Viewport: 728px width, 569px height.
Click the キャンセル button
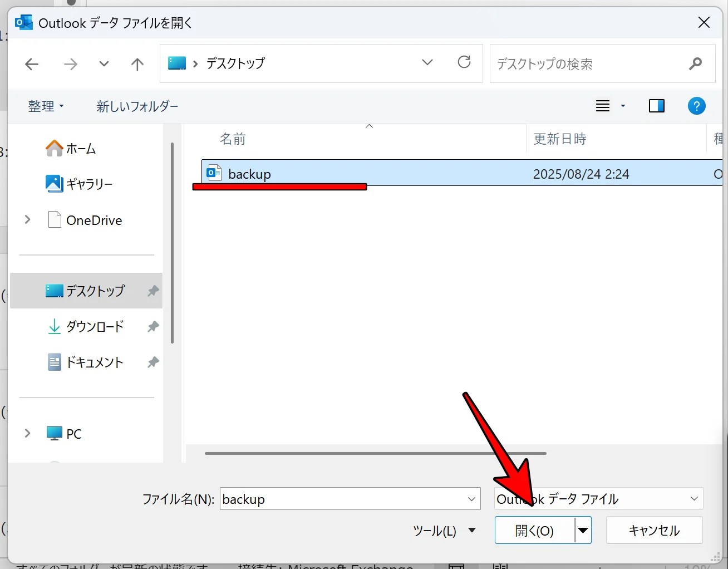click(x=654, y=531)
